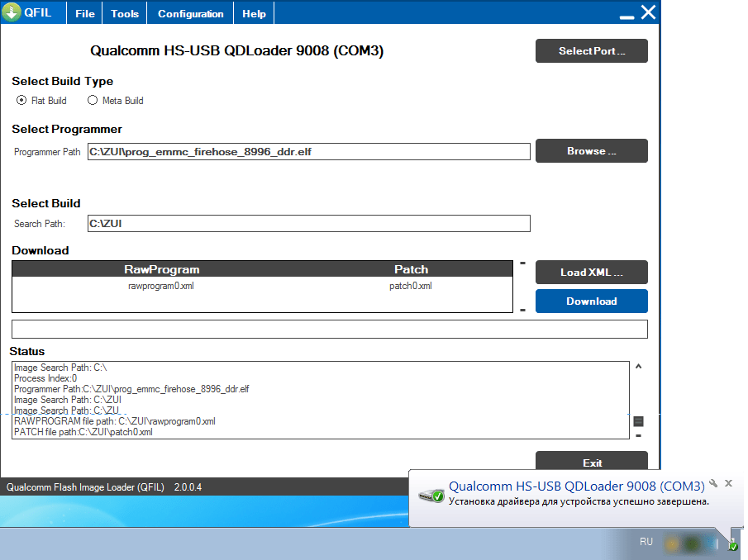Click the Patch column header
The height and width of the screenshot is (560, 748).
point(412,269)
